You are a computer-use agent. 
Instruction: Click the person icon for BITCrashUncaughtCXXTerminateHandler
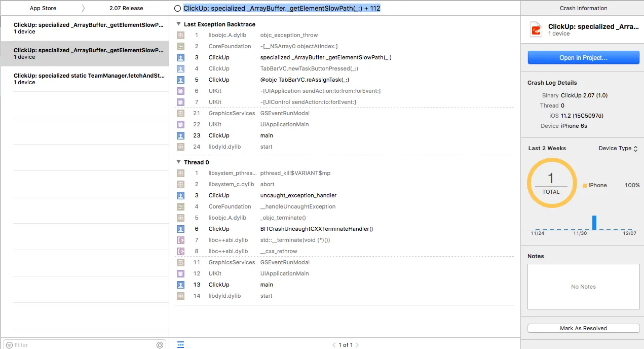coord(180,229)
